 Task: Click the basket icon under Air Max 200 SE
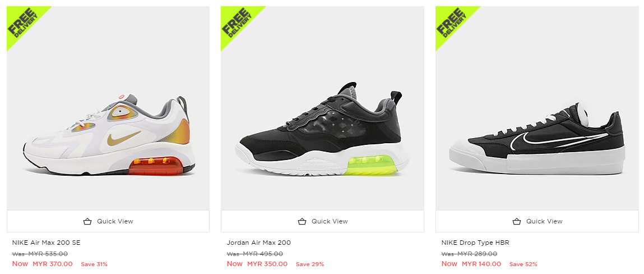pos(87,221)
